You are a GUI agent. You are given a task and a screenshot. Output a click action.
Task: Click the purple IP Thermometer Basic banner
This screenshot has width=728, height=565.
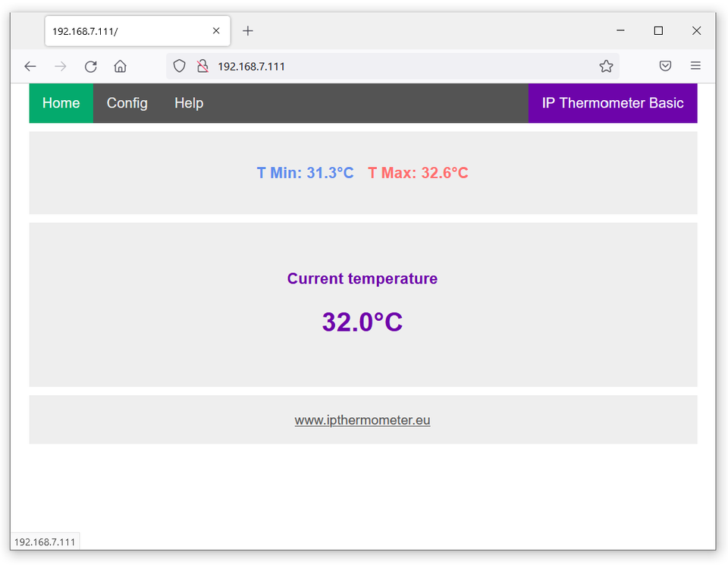tap(613, 102)
